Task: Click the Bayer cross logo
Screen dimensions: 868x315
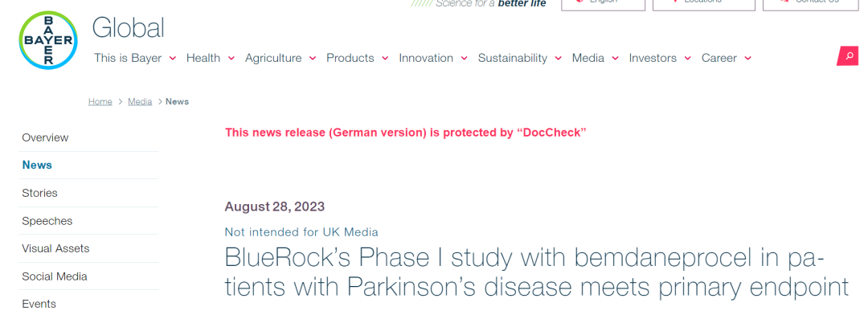Action: (x=48, y=40)
